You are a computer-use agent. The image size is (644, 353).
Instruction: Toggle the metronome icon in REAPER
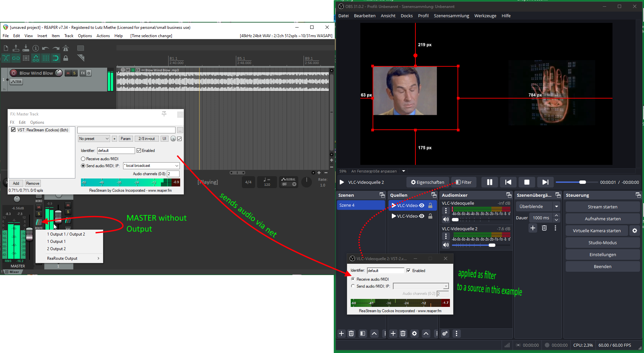coord(66,48)
